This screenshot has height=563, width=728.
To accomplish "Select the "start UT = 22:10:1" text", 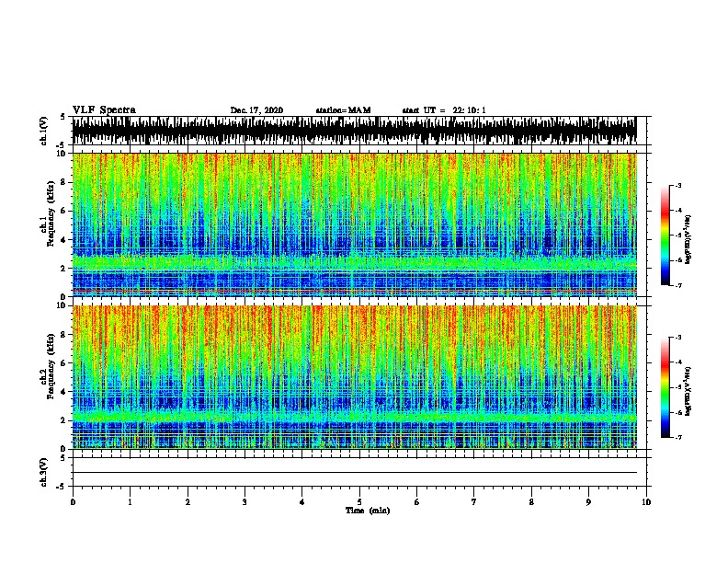I will click(x=444, y=110).
